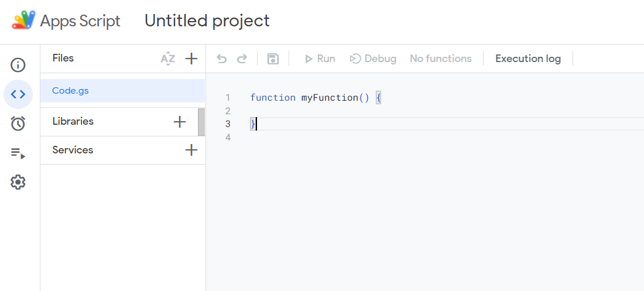Screen dimensions: 644x291
Task: Select the Code.gs file
Action: click(70, 91)
